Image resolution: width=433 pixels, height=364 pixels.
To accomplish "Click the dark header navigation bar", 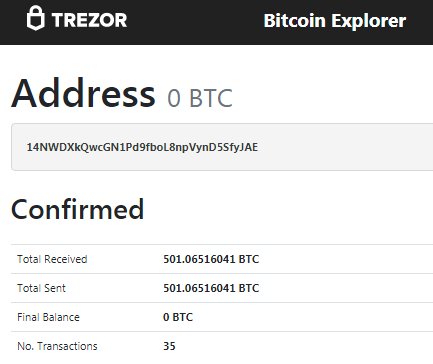I will 217,22.
